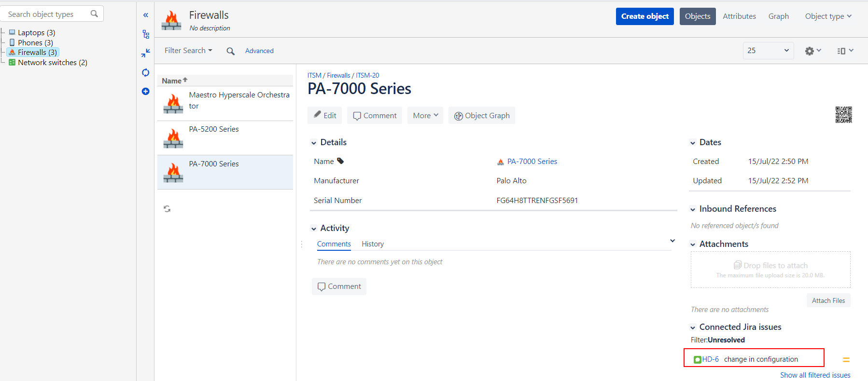Open the Object type dropdown
868x381 pixels.
[x=828, y=16]
